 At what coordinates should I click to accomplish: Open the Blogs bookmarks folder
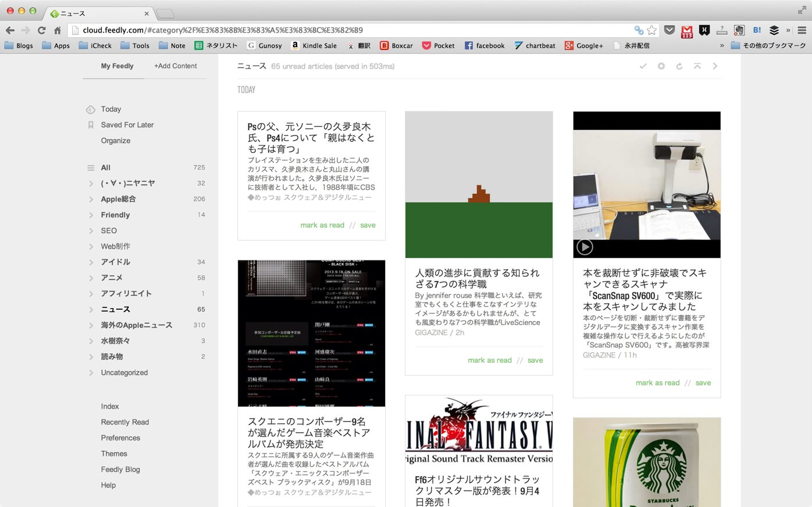pyautogui.click(x=19, y=45)
